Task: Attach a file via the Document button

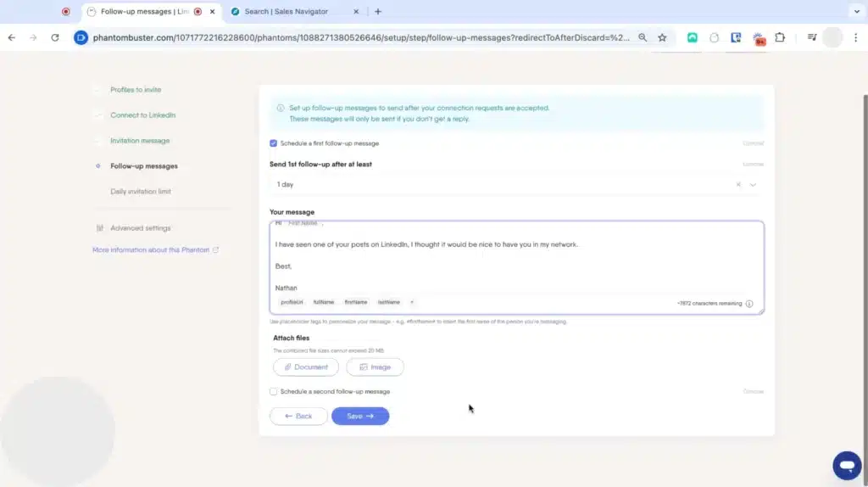Action: pyautogui.click(x=306, y=367)
